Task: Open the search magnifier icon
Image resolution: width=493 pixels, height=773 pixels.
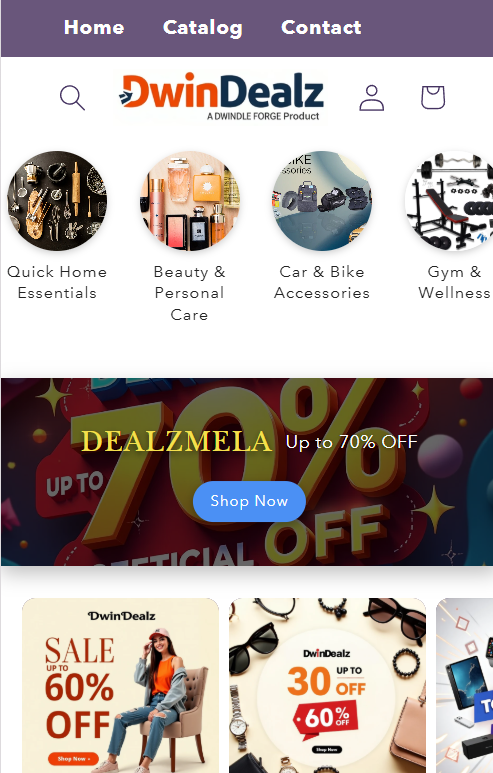Action: coord(72,98)
